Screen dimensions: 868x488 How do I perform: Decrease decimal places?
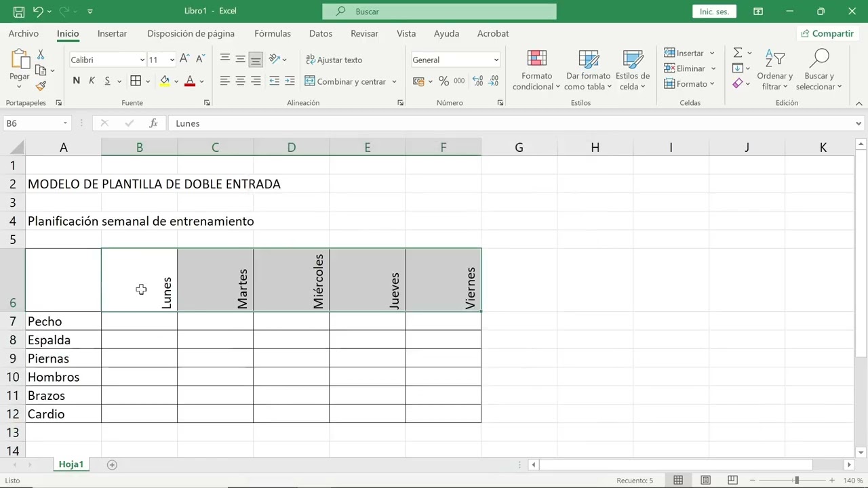[494, 81]
